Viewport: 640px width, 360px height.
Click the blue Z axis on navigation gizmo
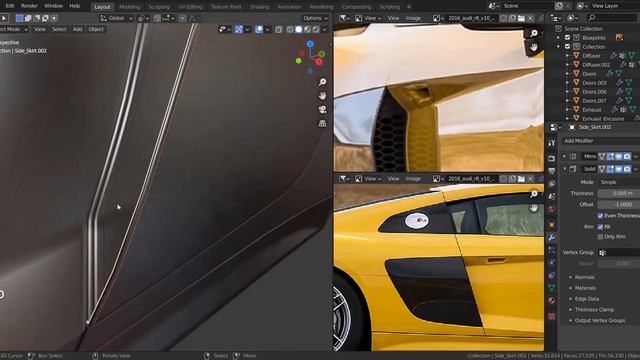pos(310,44)
